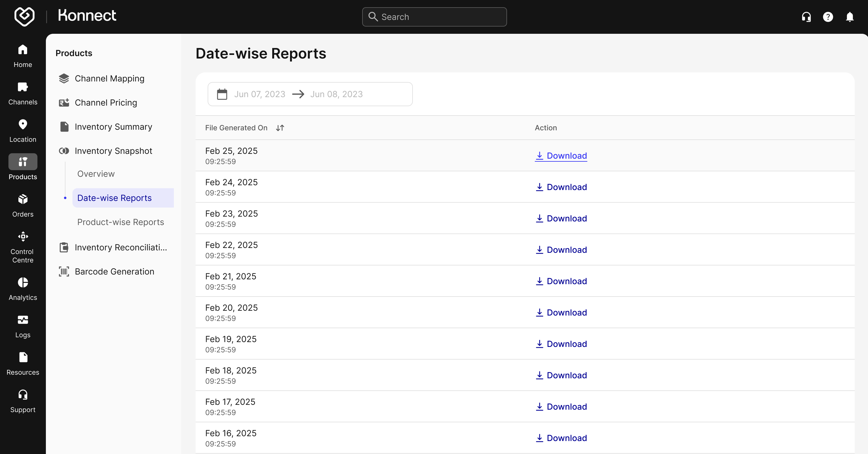Focus the Search field
868x454 pixels.
[434, 17]
